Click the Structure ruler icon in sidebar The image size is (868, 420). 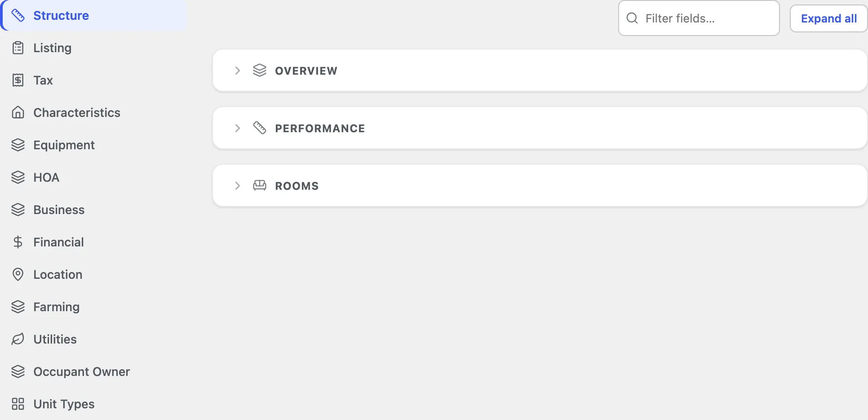pyautogui.click(x=18, y=15)
